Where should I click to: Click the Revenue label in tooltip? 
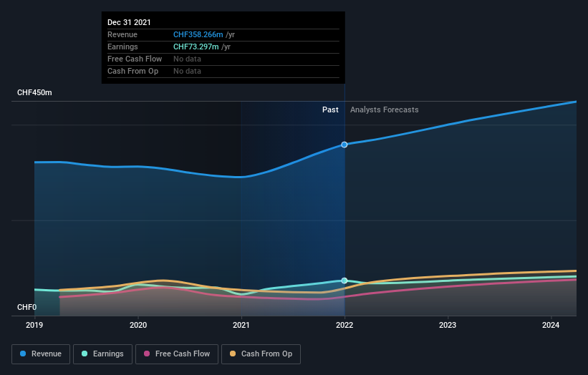(122, 34)
